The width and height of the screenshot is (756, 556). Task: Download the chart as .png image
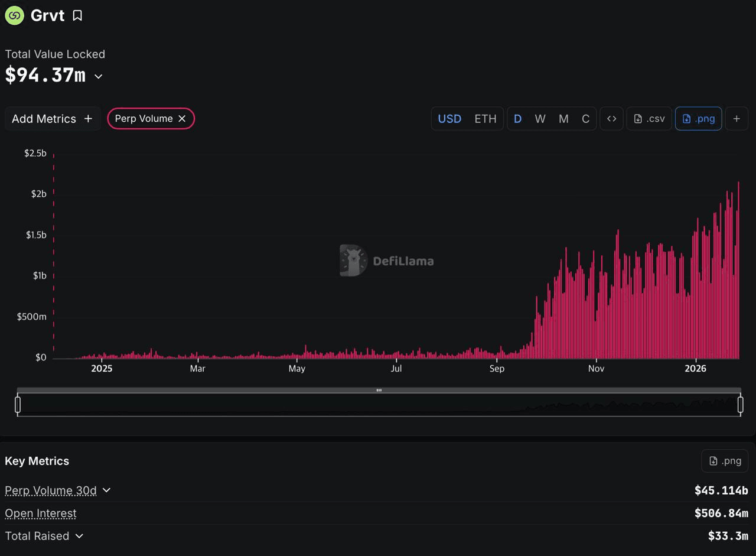click(698, 119)
